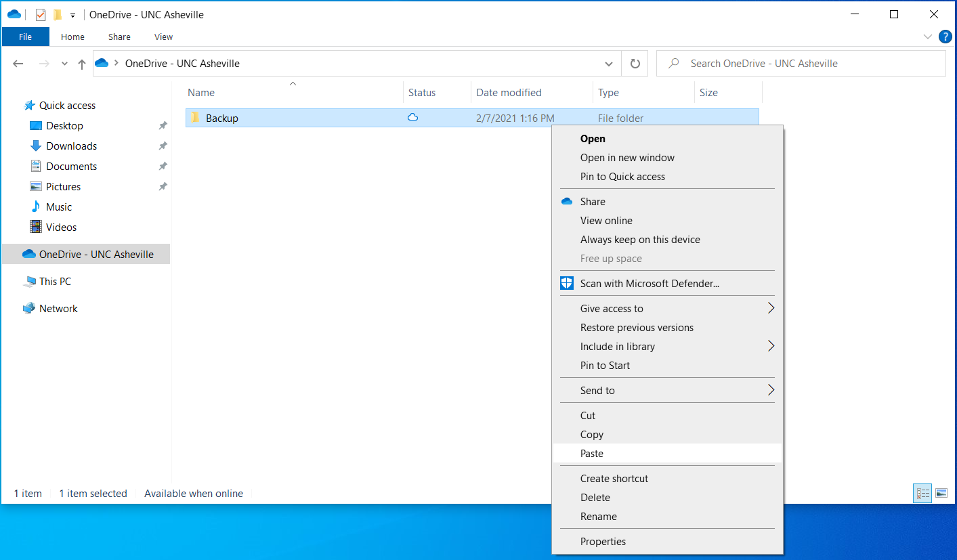
Task: Open the View ribbon tab
Action: 163,37
